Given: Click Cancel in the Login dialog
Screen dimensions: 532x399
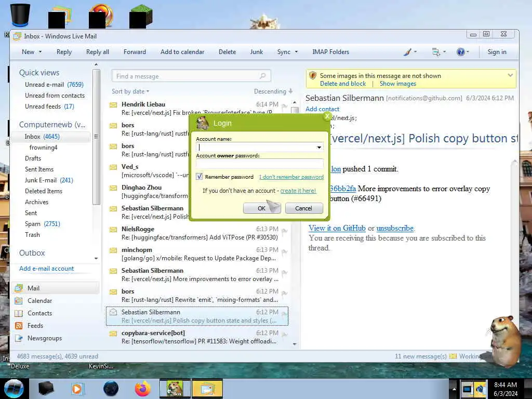Looking at the screenshot, I should 303,208.
